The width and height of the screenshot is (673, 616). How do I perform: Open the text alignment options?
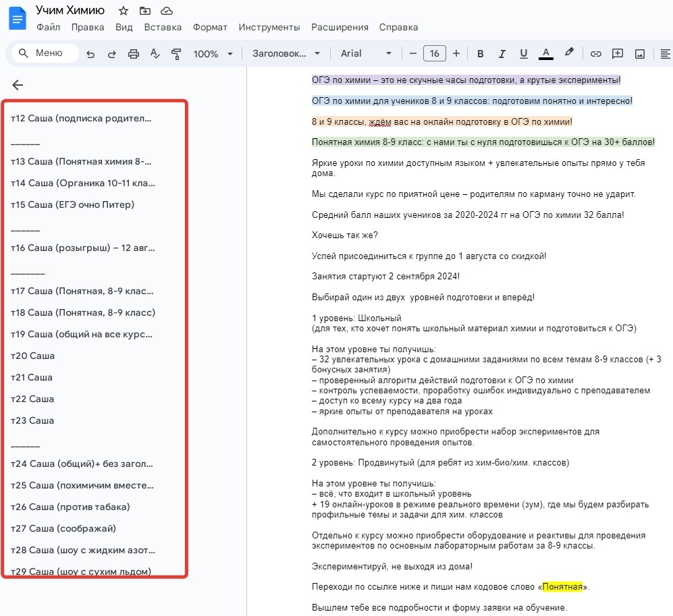tap(665, 53)
